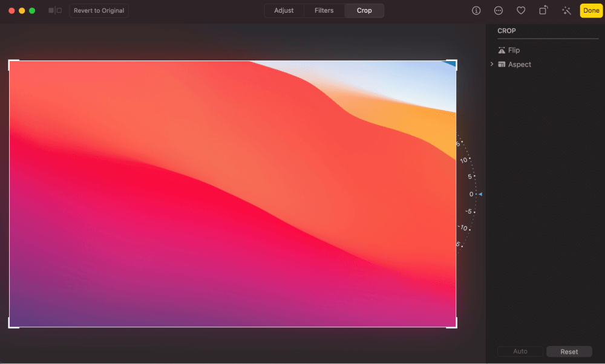Select the Crop tab

pyautogui.click(x=364, y=10)
